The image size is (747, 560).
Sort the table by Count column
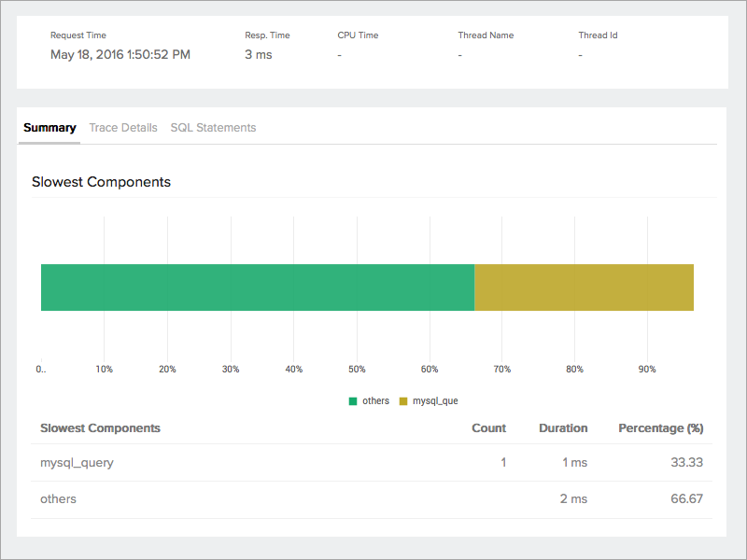coord(488,427)
